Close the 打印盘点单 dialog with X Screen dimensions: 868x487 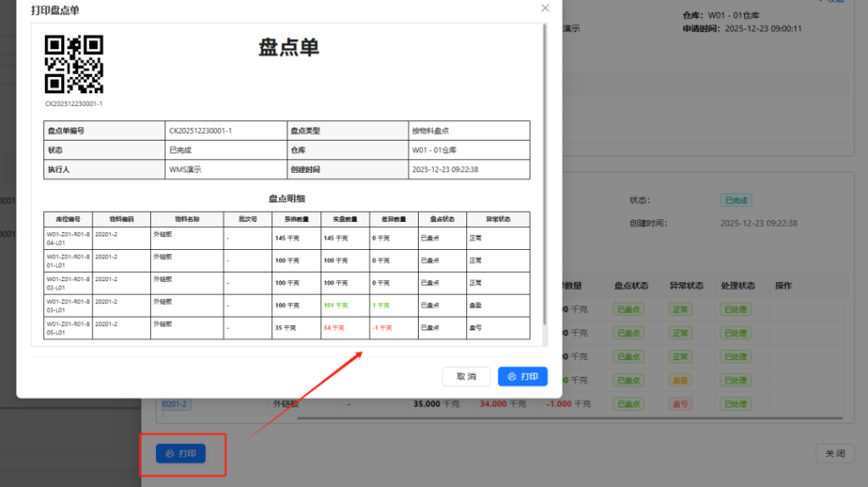[545, 8]
